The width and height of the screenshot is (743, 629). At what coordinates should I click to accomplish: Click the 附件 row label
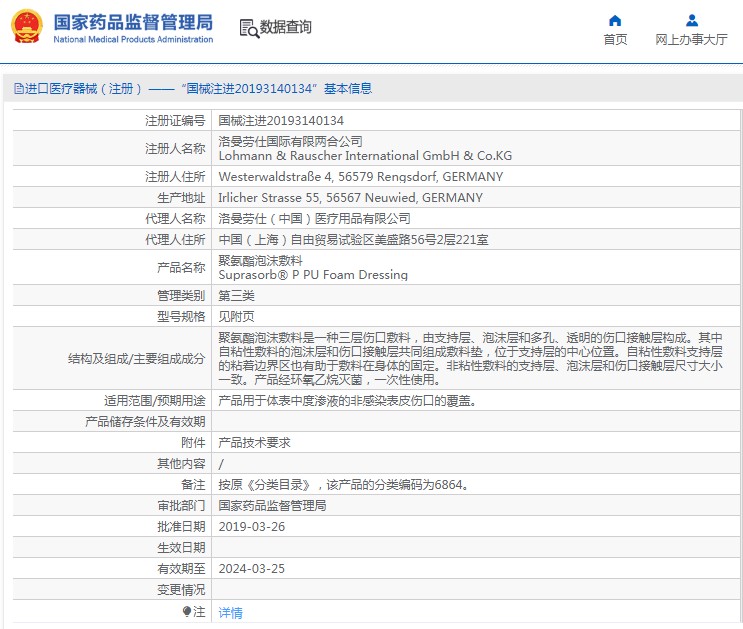point(193,443)
